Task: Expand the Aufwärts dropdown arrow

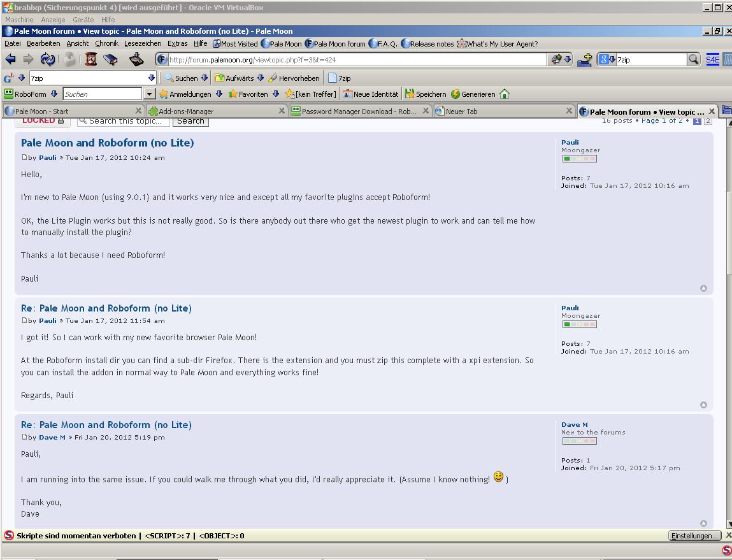Action: (261, 78)
